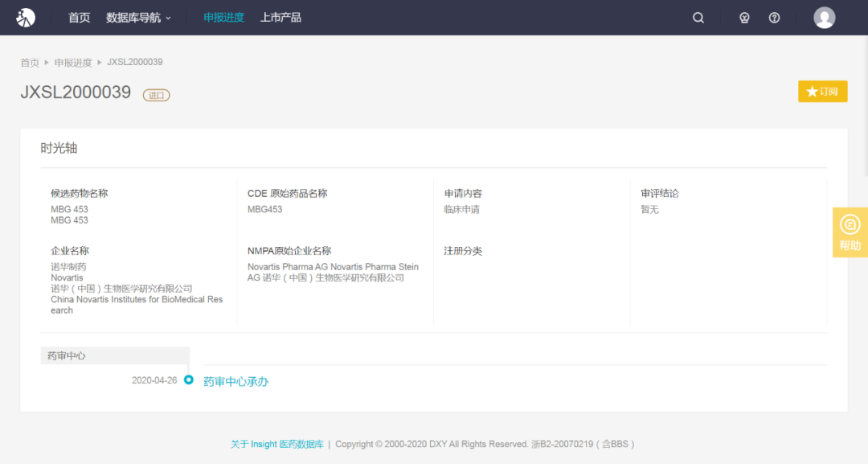The image size is (868, 464).
Task: Click the 候选药物名称 field label
Action: click(x=79, y=193)
